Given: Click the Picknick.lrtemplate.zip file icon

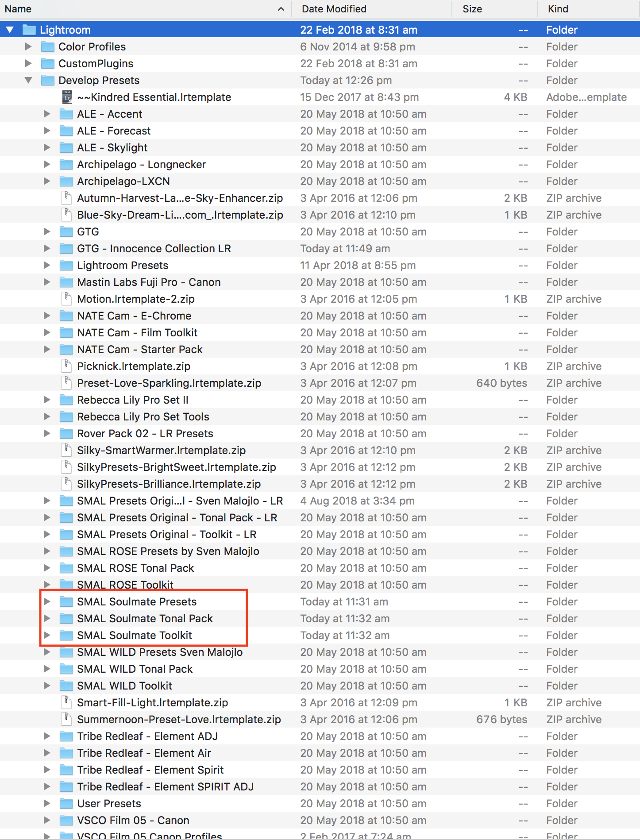Looking at the screenshot, I should click(x=66, y=366).
